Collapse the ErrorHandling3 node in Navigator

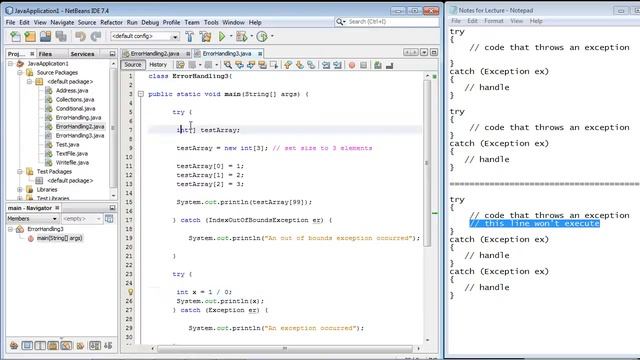click(x=11, y=229)
